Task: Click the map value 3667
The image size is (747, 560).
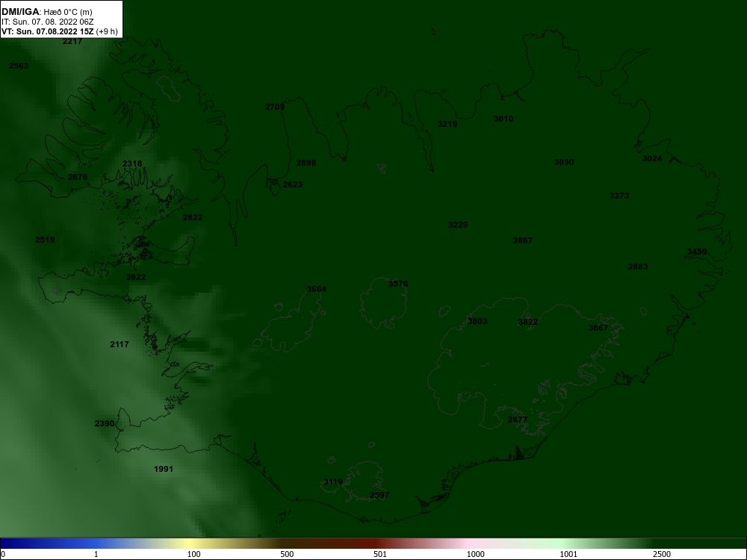Action: 598,328
